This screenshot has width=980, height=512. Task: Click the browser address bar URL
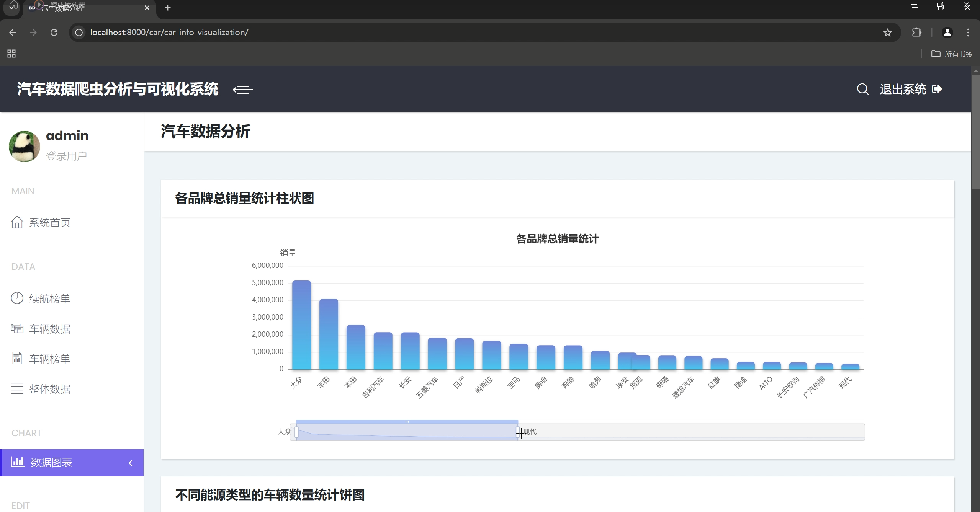pos(169,33)
